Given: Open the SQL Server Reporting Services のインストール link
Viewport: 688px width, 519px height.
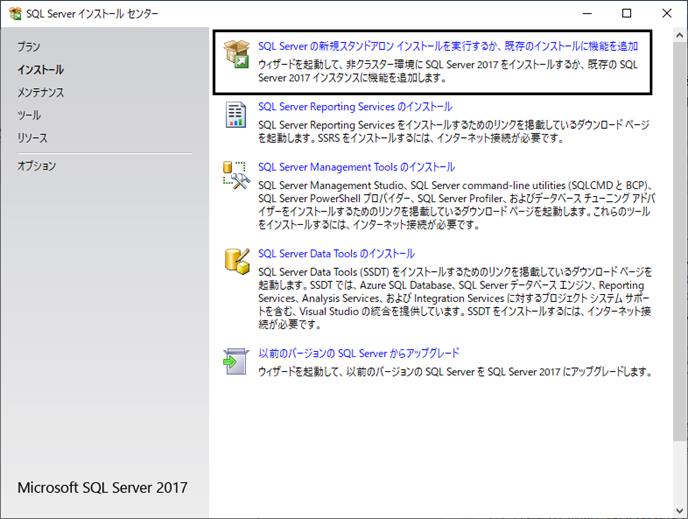Looking at the screenshot, I should (x=355, y=107).
